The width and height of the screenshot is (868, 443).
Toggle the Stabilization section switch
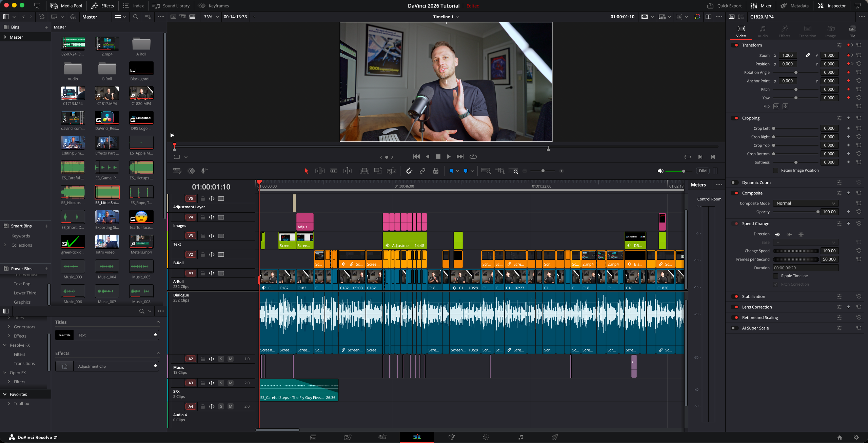735,296
